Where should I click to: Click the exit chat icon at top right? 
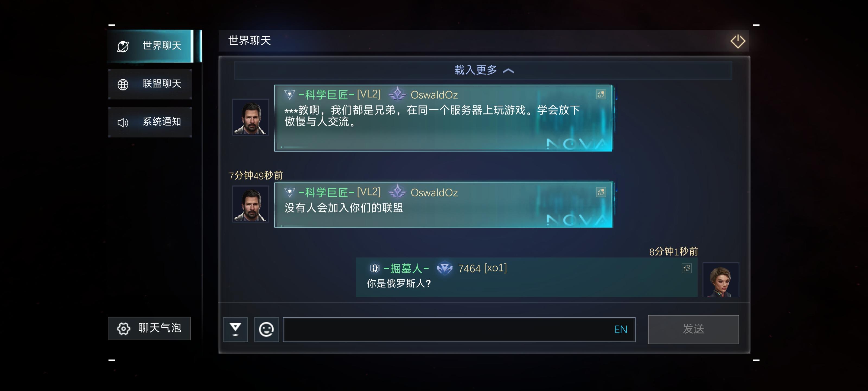(738, 41)
